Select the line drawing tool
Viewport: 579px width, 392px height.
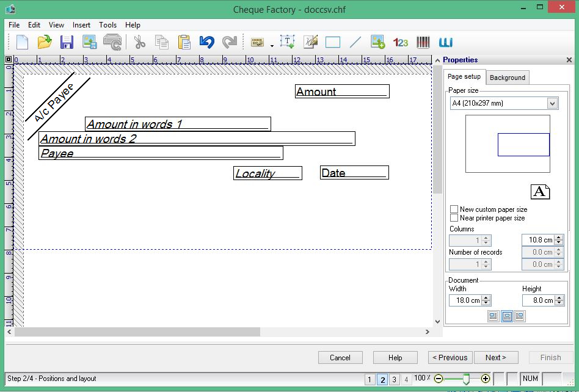[x=355, y=42]
